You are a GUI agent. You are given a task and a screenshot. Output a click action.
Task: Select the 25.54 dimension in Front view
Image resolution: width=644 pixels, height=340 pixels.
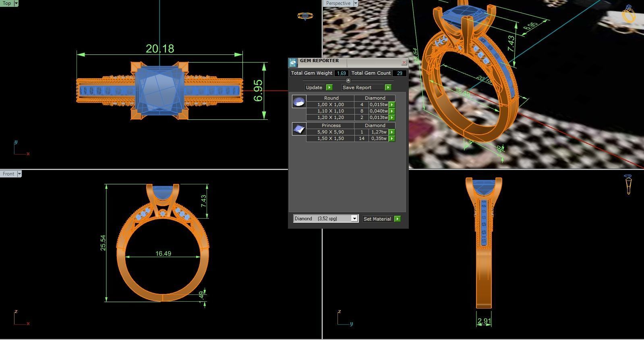click(103, 243)
